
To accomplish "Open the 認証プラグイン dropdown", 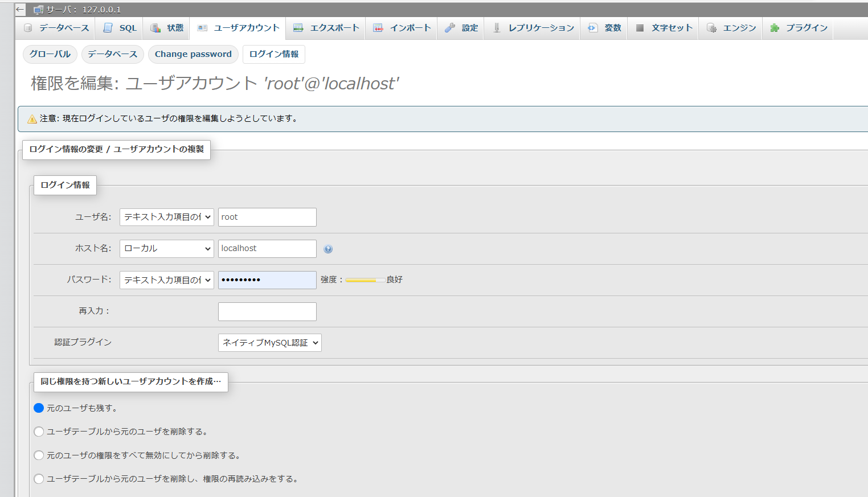I will click(270, 343).
